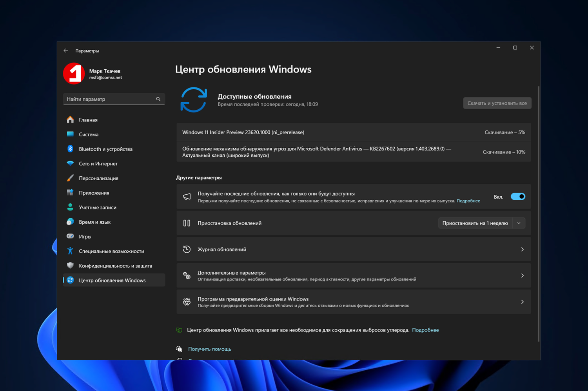The height and width of the screenshot is (391, 588).
Task: Open Конфиденциальность и защита shield icon
Action: [70, 265]
